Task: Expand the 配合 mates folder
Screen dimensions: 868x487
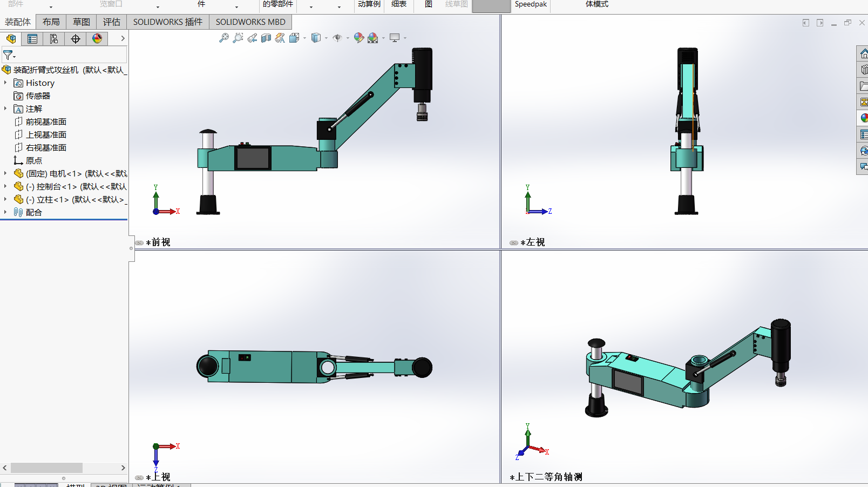Action: 5,212
